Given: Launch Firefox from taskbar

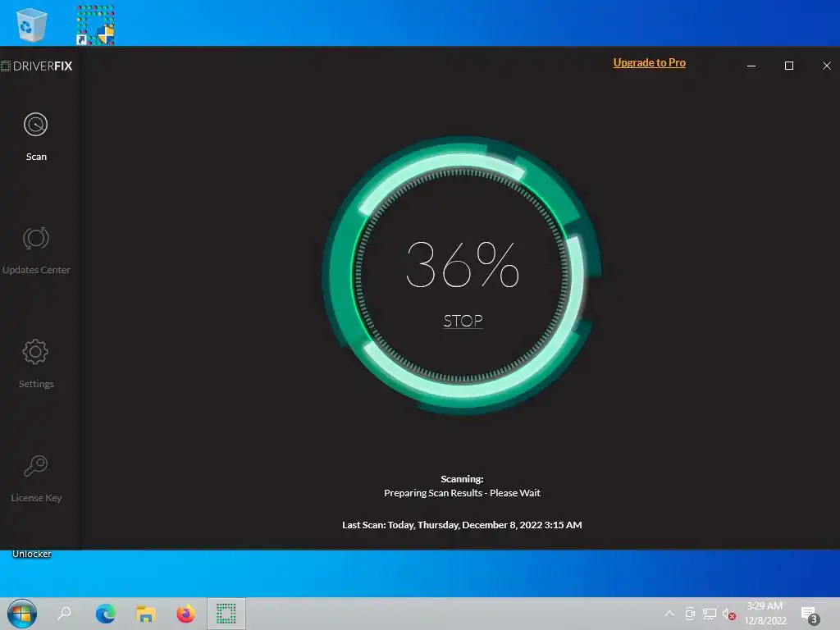Looking at the screenshot, I should pyautogui.click(x=186, y=614).
